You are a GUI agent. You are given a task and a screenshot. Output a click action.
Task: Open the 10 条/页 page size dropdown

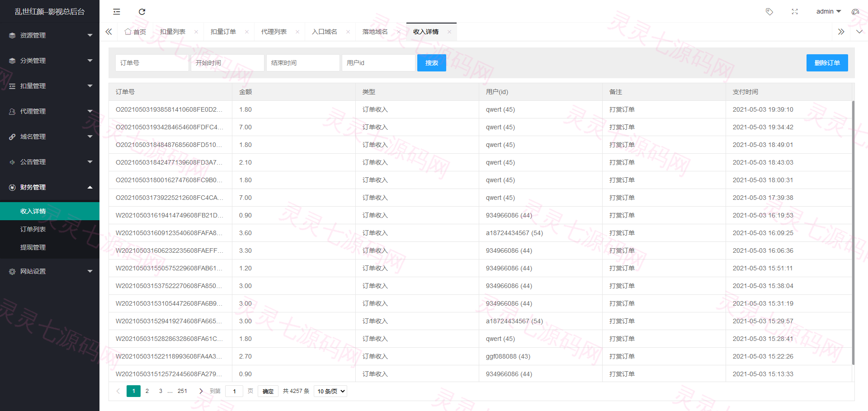pos(330,391)
